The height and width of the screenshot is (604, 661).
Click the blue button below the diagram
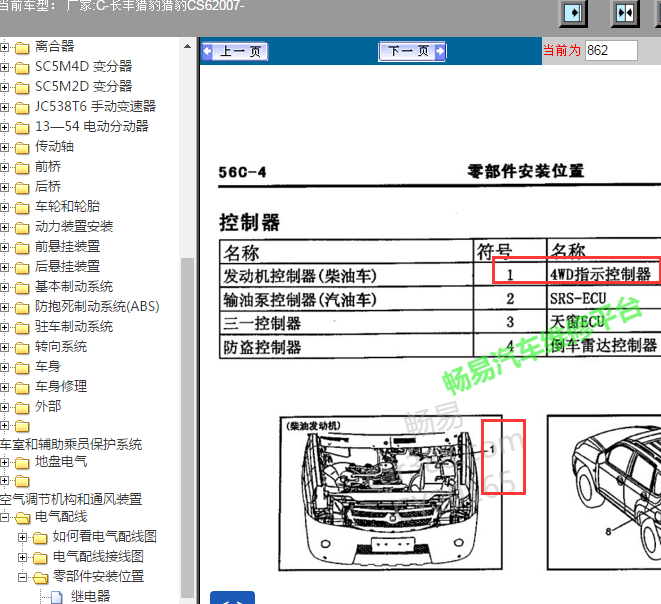(232, 598)
